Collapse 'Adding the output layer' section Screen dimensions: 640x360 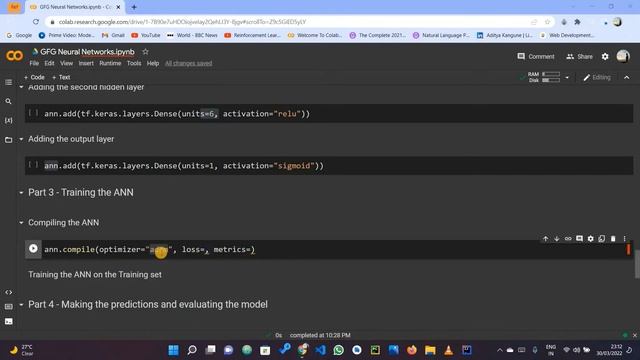(x=21, y=139)
